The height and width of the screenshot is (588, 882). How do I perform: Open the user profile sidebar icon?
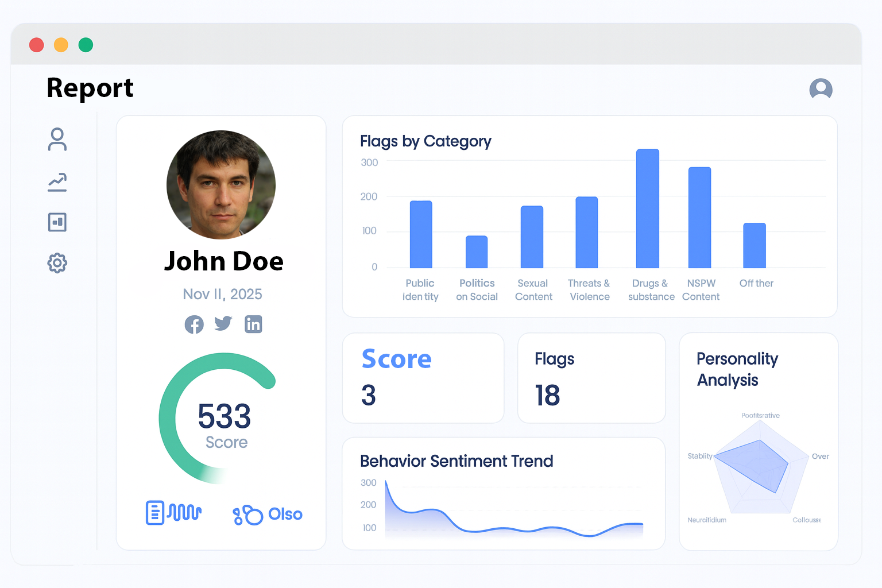coord(57,140)
